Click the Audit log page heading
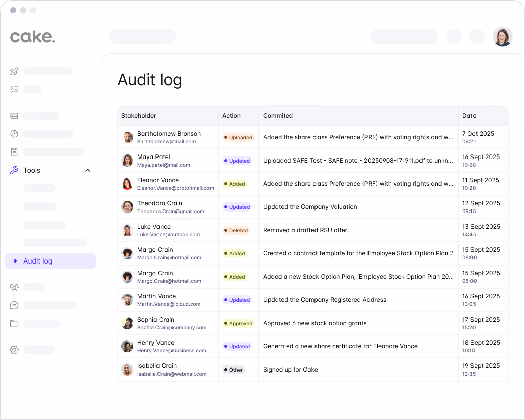Image resolution: width=525 pixels, height=420 pixels. pos(149,80)
